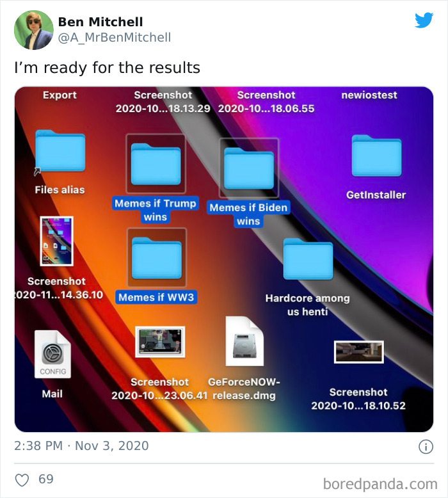This screenshot has height=498, width=448.
Task: Click the Ben Mitchell display name
Action: click(100, 22)
